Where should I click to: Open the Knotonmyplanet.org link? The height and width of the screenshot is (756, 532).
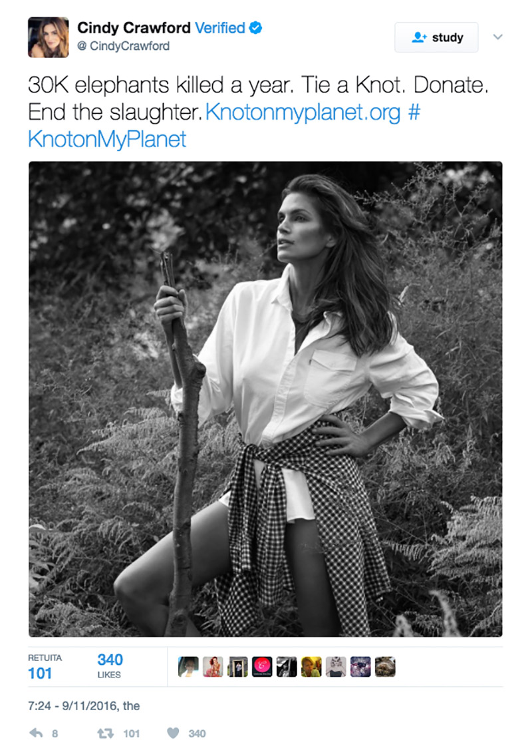pos(303,112)
